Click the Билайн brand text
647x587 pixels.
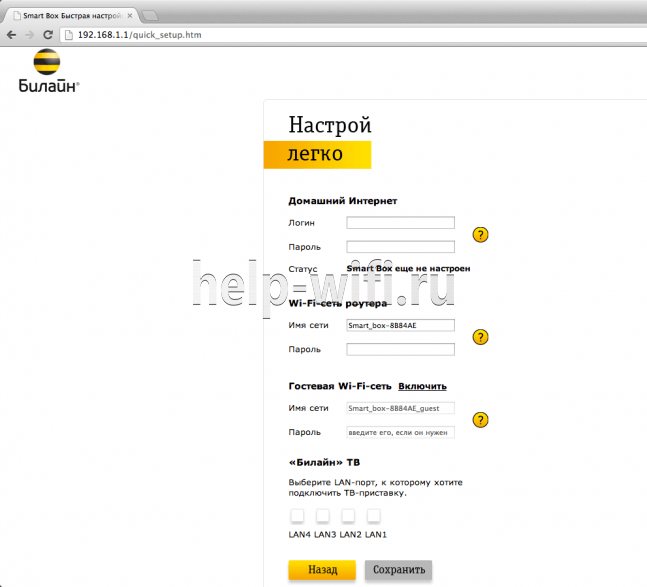point(49,86)
